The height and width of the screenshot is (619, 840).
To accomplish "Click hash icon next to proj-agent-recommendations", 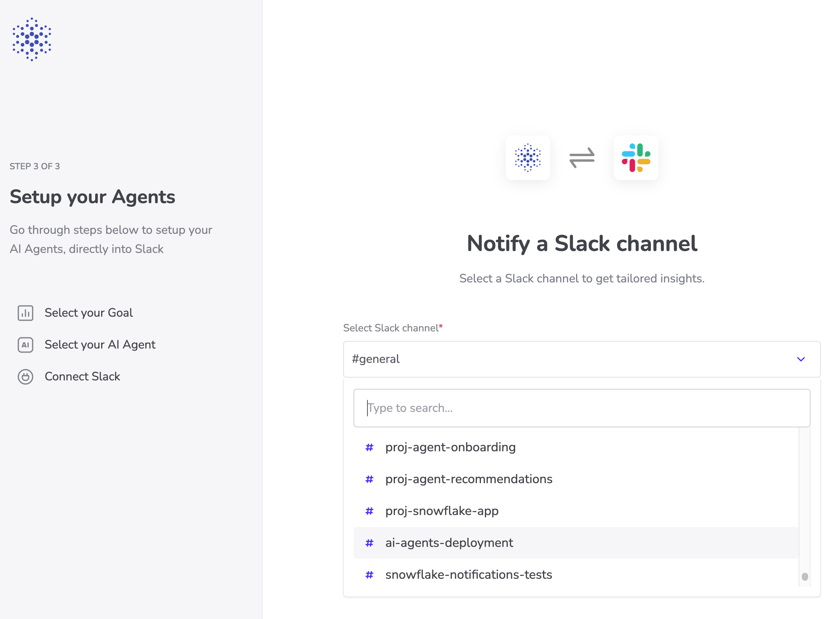I will tap(369, 479).
